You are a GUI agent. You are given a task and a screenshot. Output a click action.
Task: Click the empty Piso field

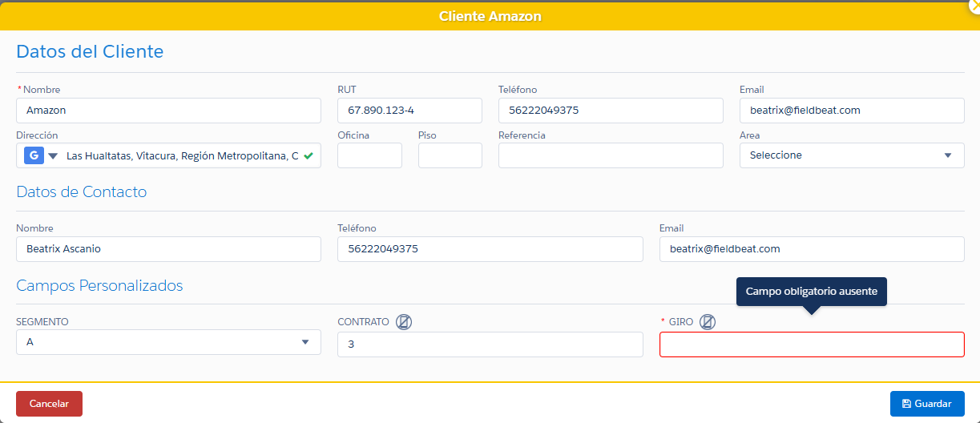click(450, 155)
